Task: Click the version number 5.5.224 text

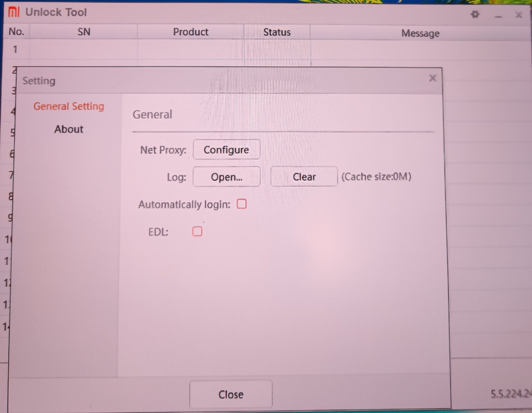Action: point(511,394)
